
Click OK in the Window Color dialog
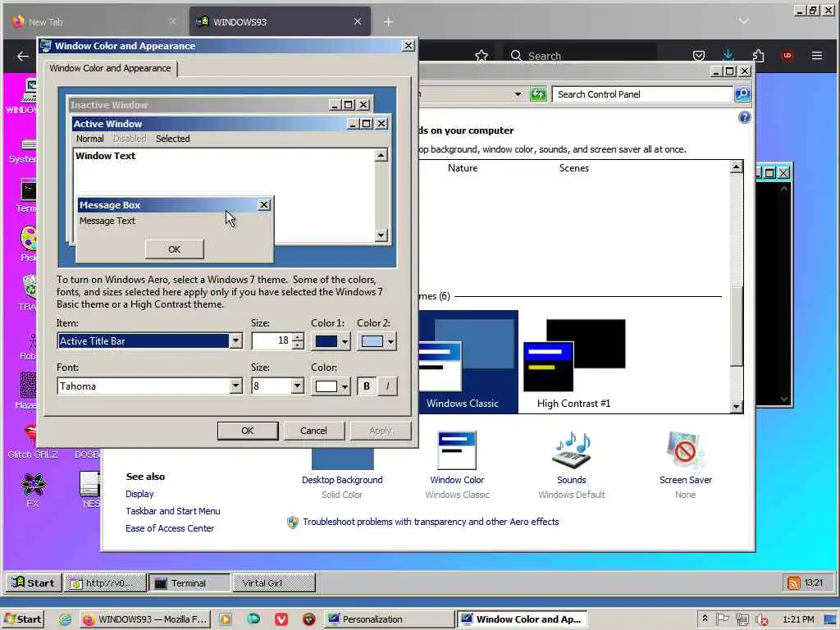click(248, 431)
